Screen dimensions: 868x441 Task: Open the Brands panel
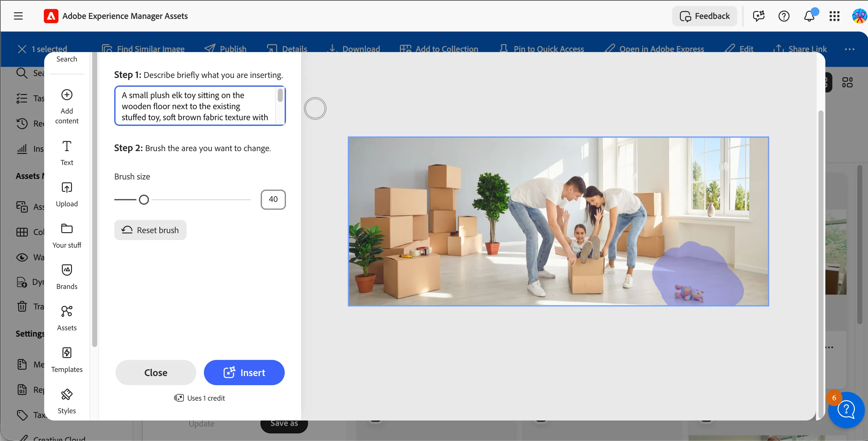67,277
